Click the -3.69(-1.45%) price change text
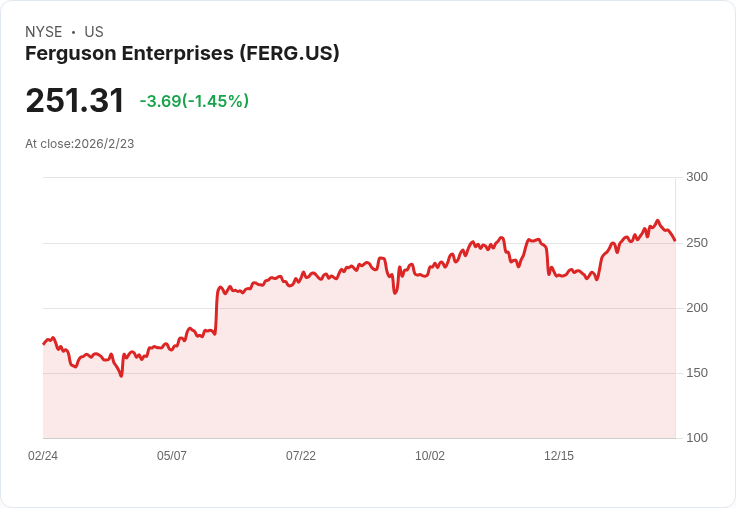 coord(194,101)
